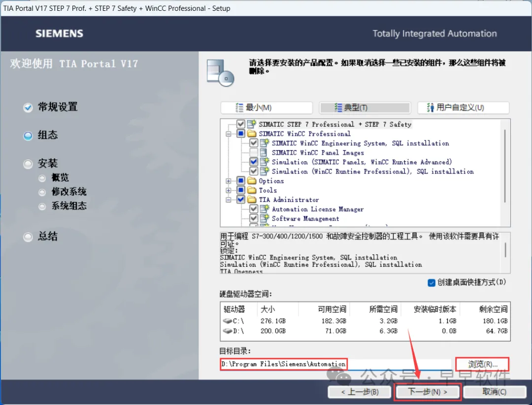
Task: Click the D:\ drive icon
Action: coord(227,331)
